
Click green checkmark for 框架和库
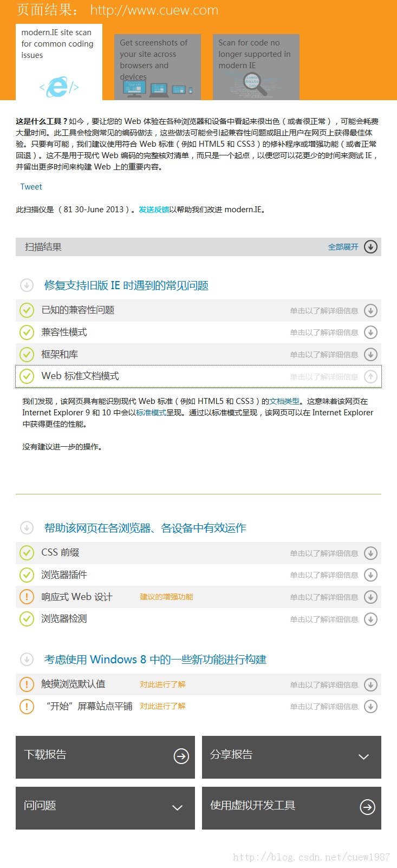coord(27,355)
